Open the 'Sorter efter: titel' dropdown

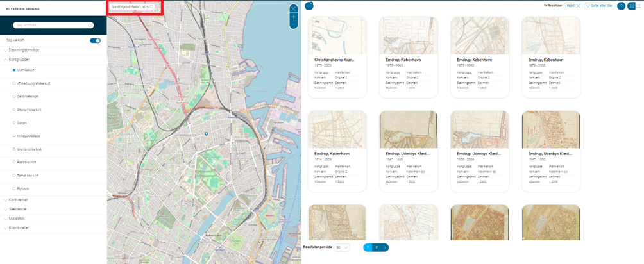point(599,6)
